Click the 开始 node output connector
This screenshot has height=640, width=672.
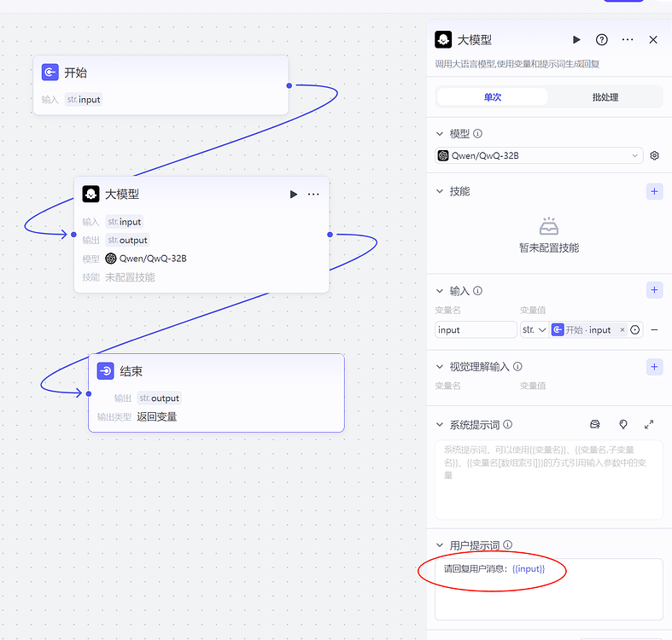click(x=289, y=85)
